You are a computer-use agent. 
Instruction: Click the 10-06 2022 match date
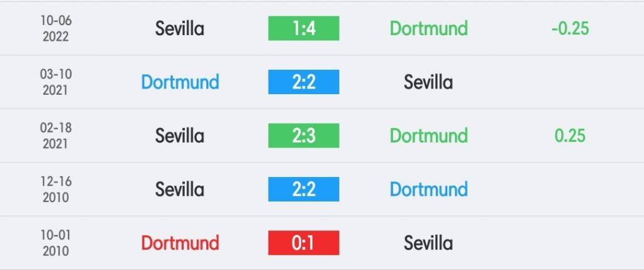pyautogui.click(x=56, y=28)
